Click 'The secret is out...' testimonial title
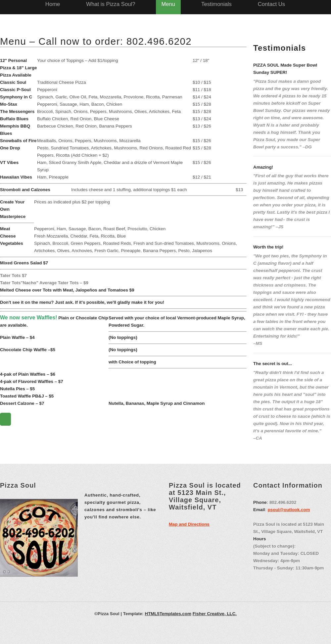 [x=272, y=364]
